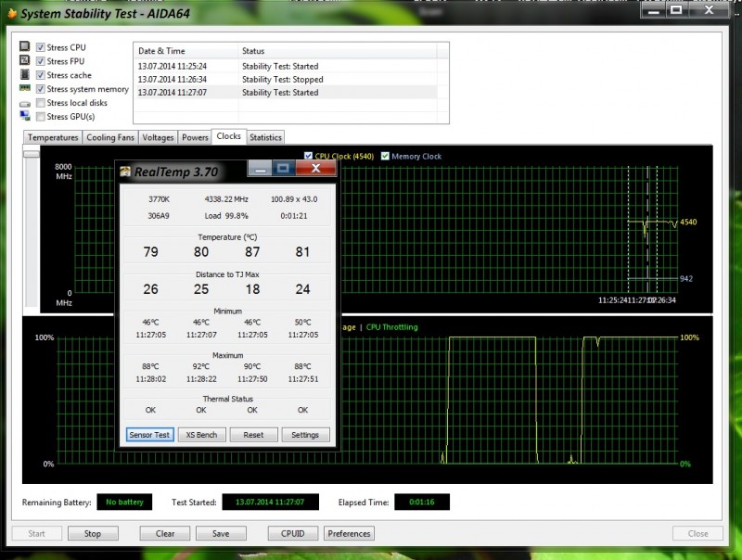This screenshot has width=742, height=560.
Task: Select the 11:27:07 Stability Test Started row
Action: click(x=286, y=92)
